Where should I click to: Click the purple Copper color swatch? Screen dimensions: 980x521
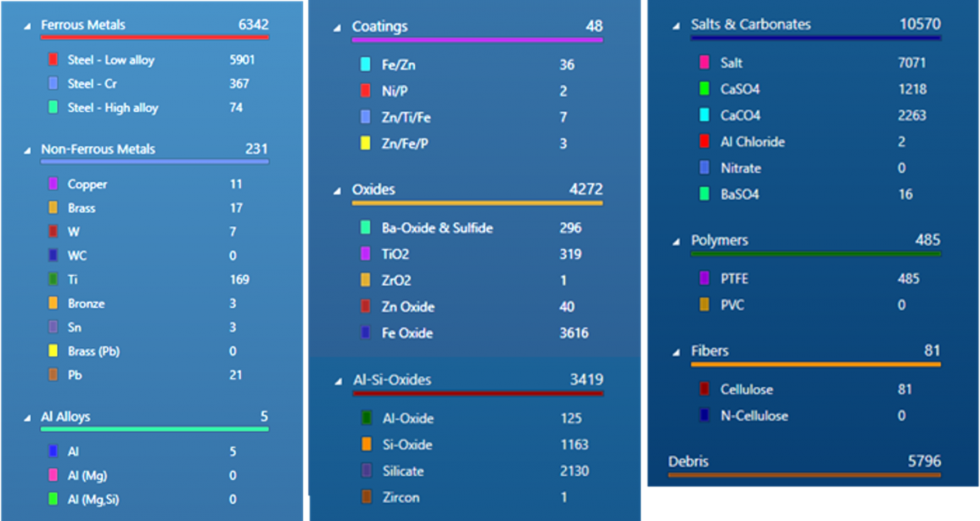point(53,185)
